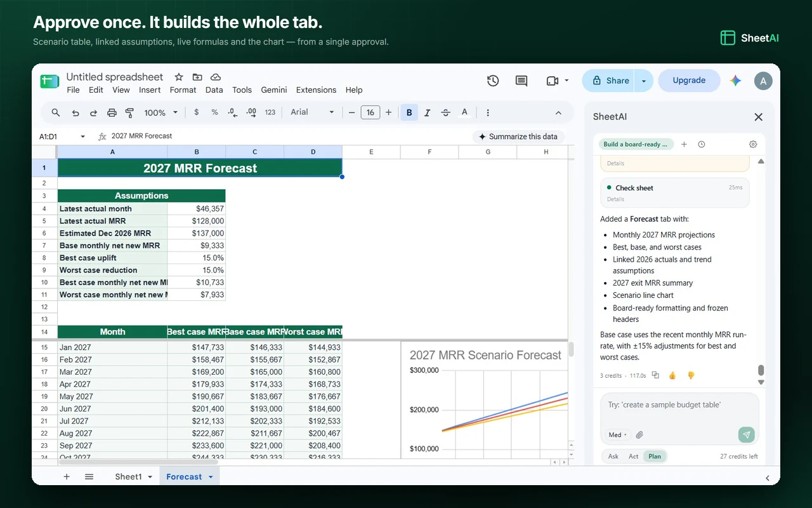Open the comments icon
This screenshot has height=508, width=812.
[521, 81]
